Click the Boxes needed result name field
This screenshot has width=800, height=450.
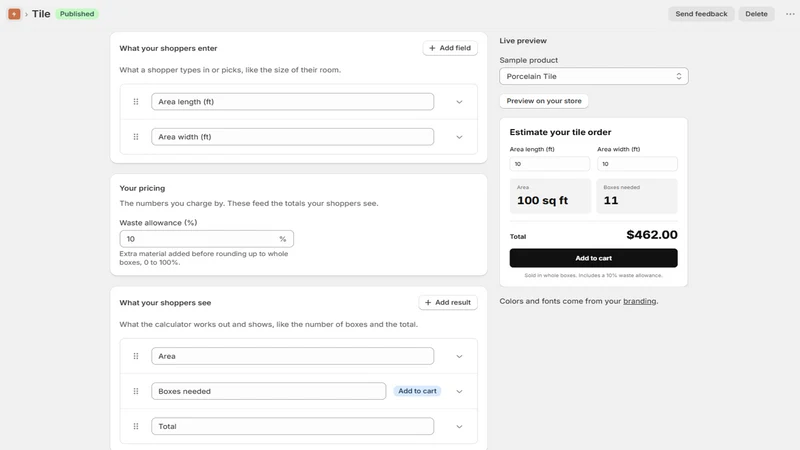tap(268, 391)
